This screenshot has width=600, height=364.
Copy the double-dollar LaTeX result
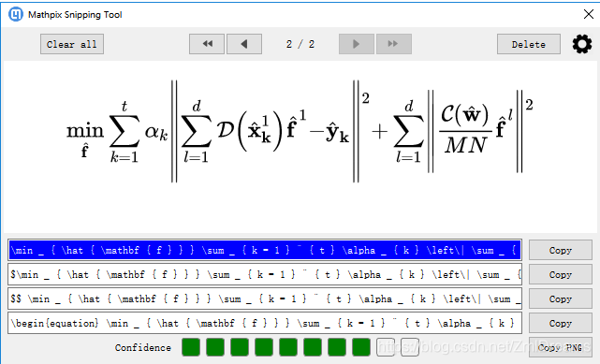point(561,299)
